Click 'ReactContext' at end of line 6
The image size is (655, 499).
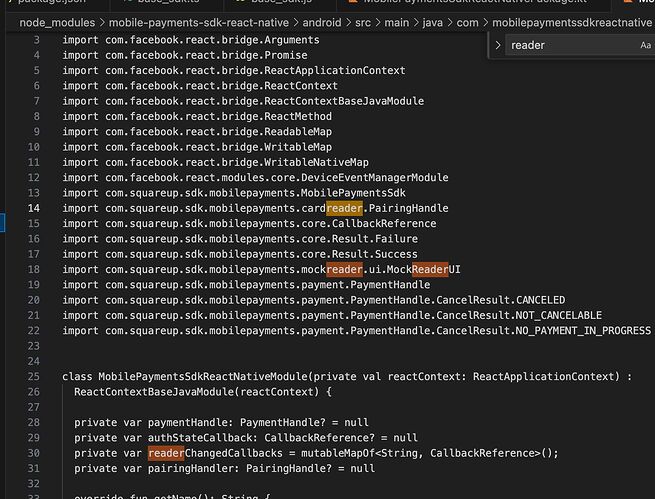point(301,86)
